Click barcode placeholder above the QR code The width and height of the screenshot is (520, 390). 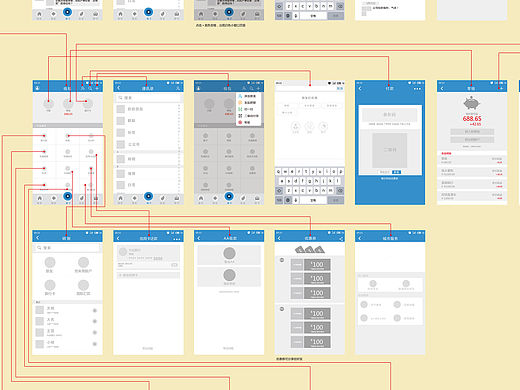(389, 115)
